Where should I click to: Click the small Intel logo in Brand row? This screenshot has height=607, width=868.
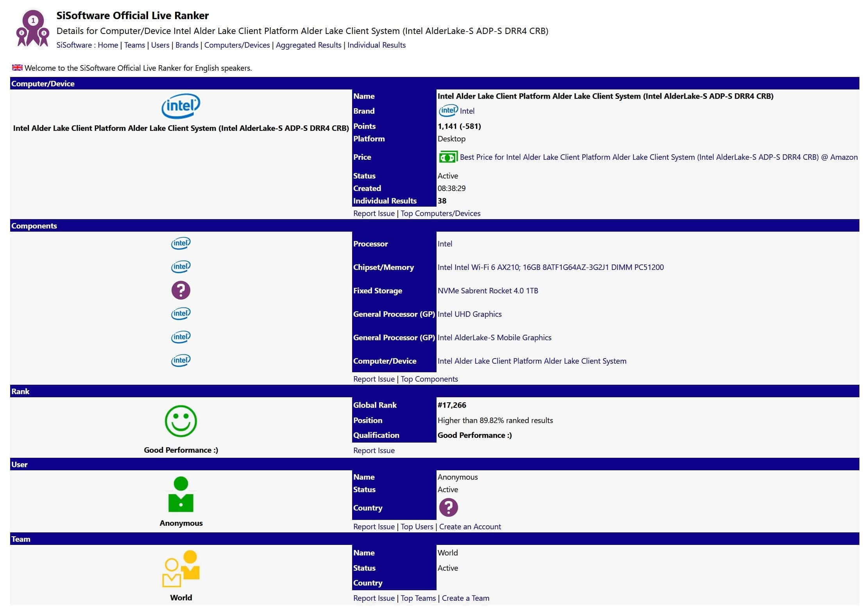[448, 111]
